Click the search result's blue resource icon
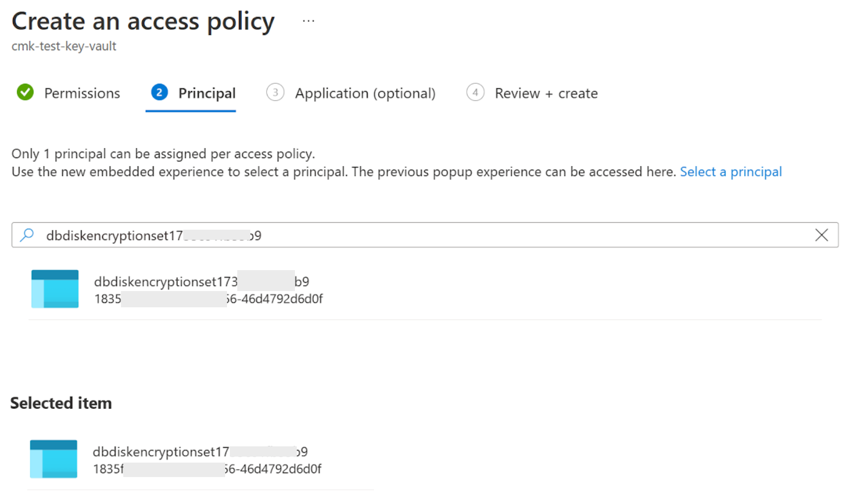Image resolution: width=848 pixels, height=504 pixels. click(x=55, y=289)
